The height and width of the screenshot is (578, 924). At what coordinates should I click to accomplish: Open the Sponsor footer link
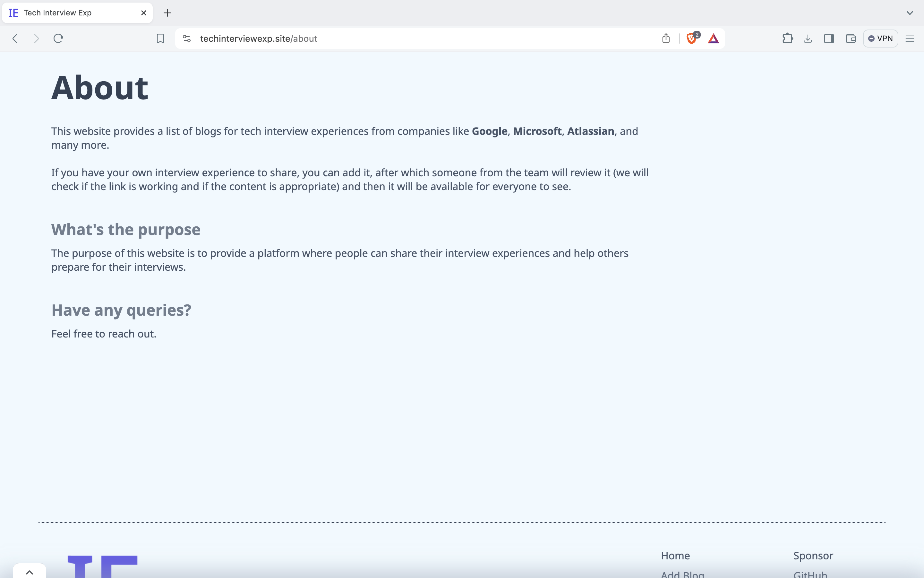[813, 556]
